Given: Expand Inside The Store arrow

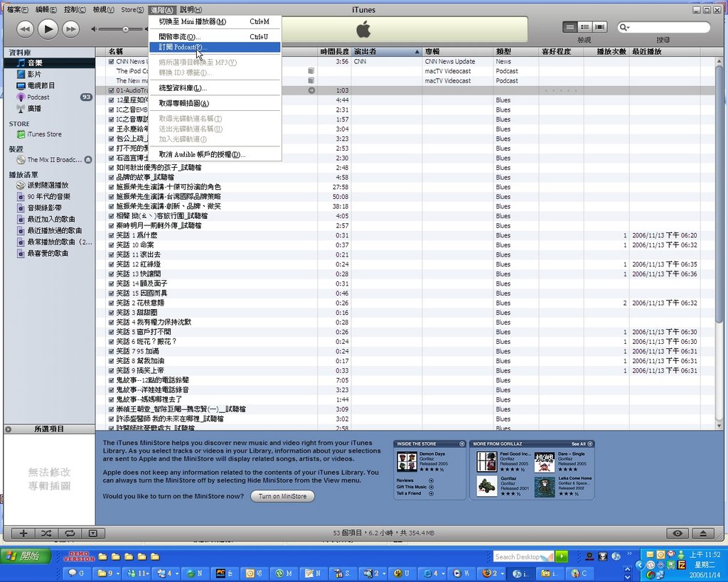Looking at the screenshot, I should pos(462,443).
